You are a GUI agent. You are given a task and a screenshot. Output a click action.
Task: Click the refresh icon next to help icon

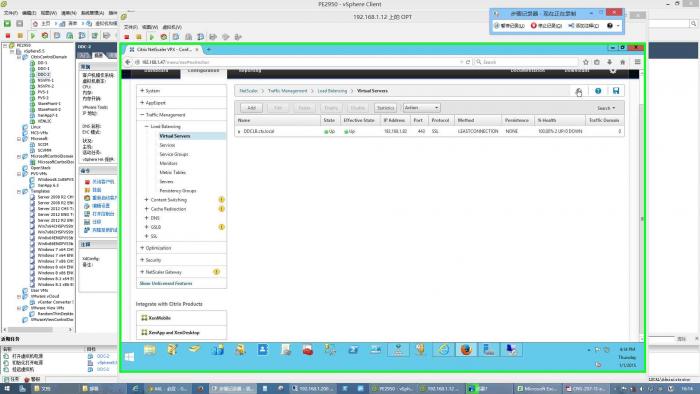tap(579, 91)
